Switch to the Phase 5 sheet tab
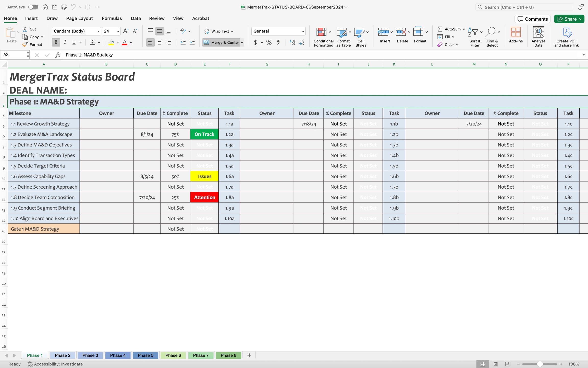Image resolution: width=588 pixels, height=368 pixels. coord(145,355)
